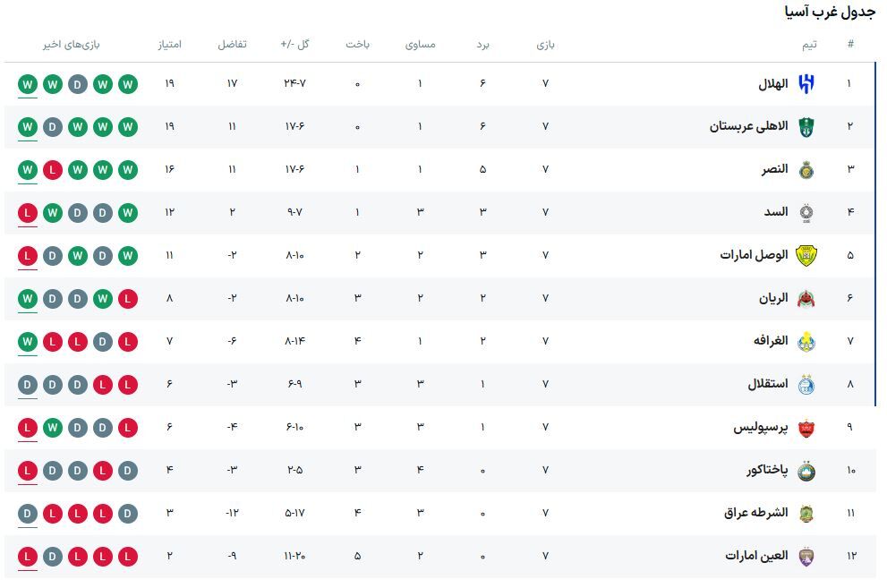The height and width of the screenshot is (588, 887).
Task: Open the پرسپولیس team name link
Action: (x=761, y=428)
